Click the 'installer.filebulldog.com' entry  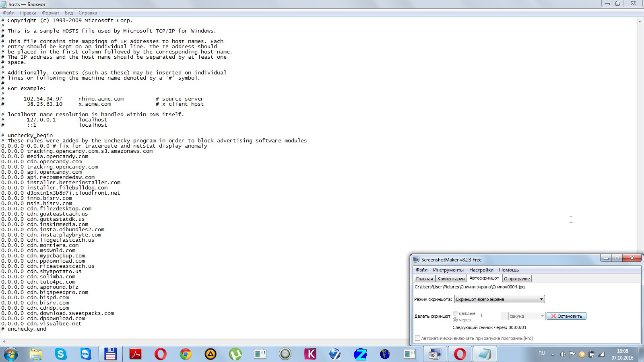coord(67,188)
